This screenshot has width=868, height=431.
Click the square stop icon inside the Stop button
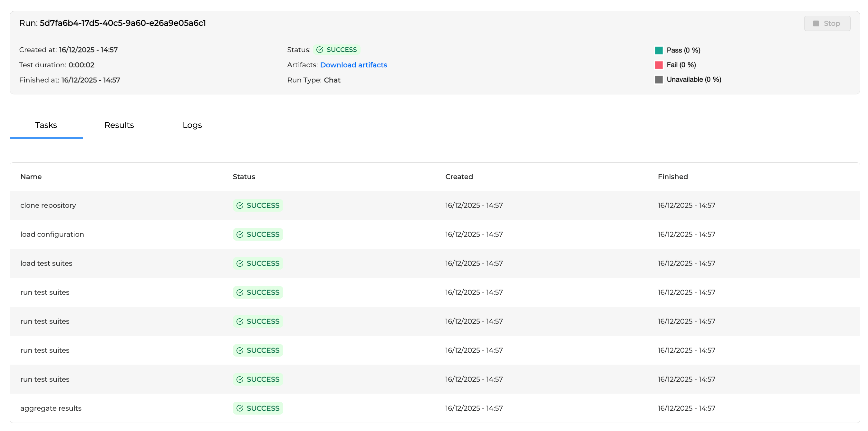pos(816,23)
